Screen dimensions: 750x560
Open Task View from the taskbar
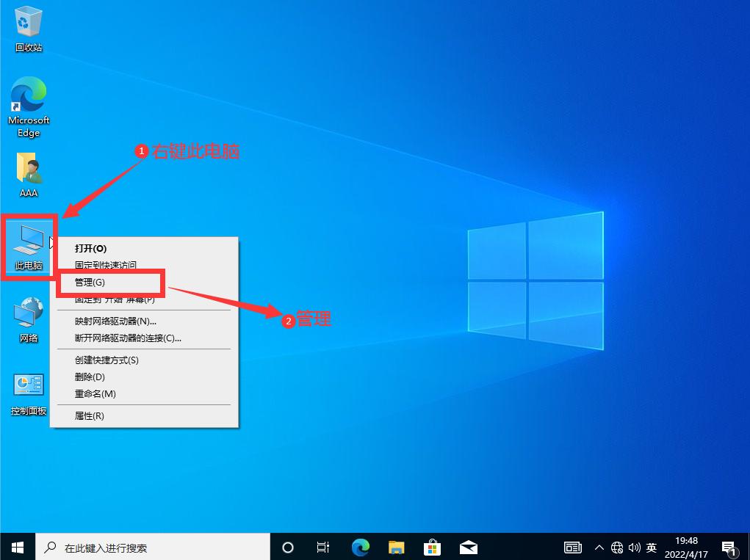(323, 547)
